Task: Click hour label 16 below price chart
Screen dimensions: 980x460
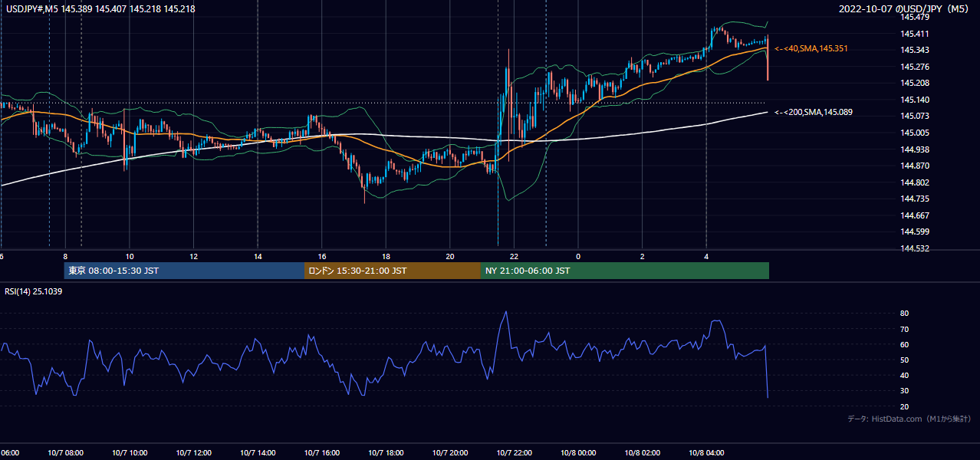Action: [321, 256]
